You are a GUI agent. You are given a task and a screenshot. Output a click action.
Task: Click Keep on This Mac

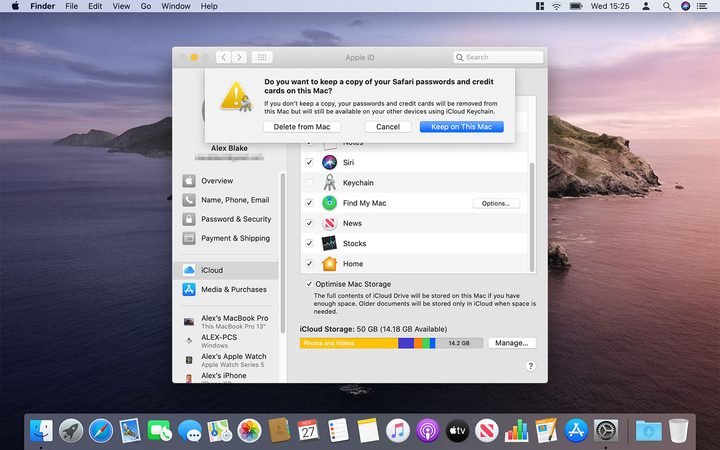[x=461, y=127]
